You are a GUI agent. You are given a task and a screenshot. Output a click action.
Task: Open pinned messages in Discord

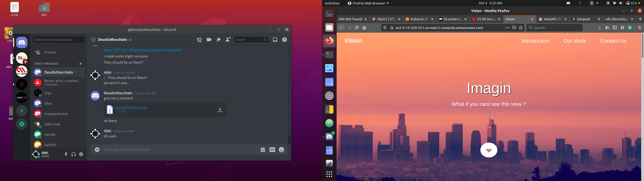click(x=219, y=40)
